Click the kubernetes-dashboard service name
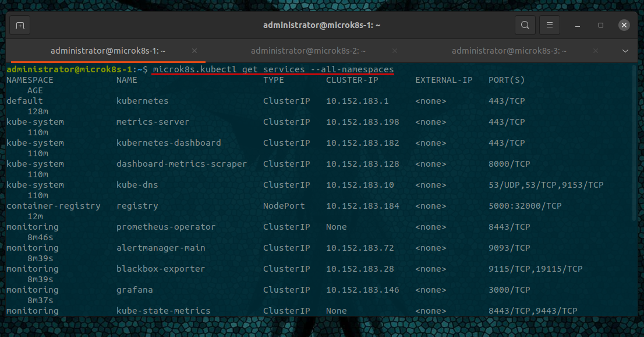This screenshot has width=644, height=337. (168, 143)
